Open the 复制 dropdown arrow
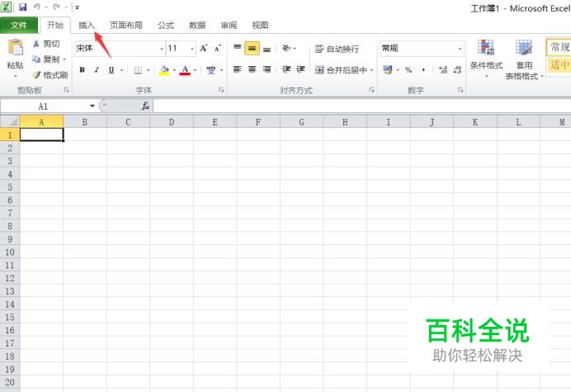Screen dimensions: 571x392 [64, 59]
